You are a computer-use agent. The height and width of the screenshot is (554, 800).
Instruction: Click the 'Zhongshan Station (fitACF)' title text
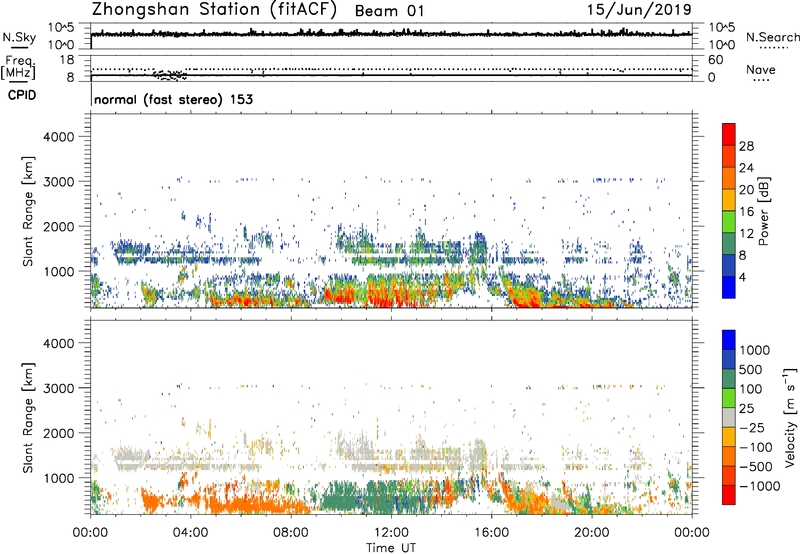pos(214,10)
